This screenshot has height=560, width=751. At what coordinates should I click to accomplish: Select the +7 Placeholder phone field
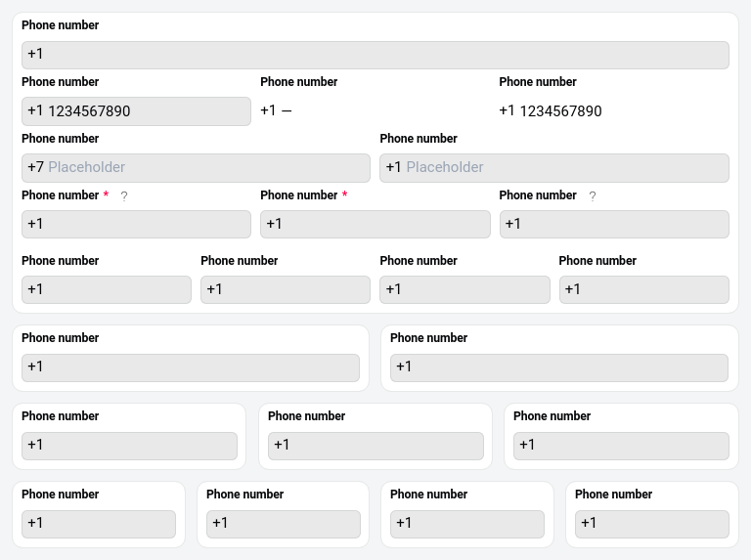[x=196, y=168]
